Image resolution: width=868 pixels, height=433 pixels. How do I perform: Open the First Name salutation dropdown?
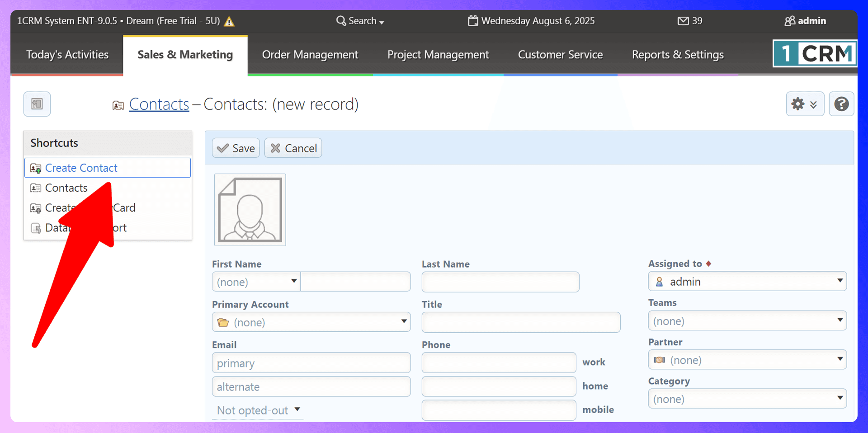tap(256, 282)
